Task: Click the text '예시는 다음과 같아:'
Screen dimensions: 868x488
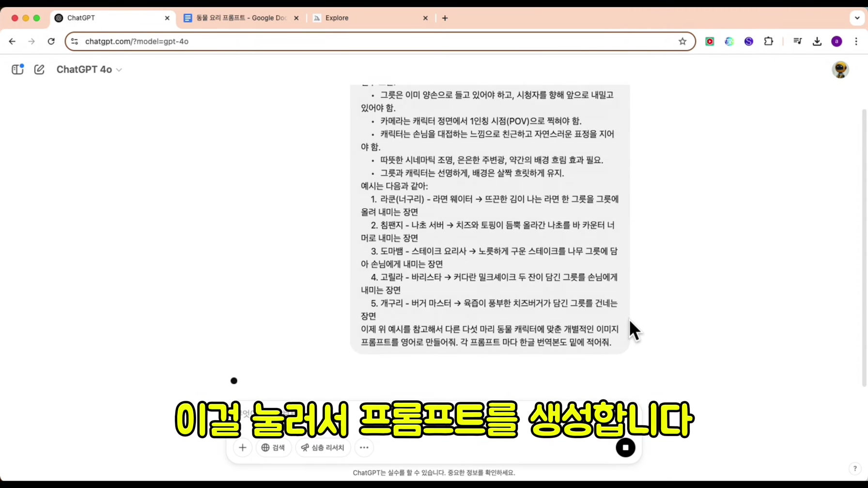Action: click(x=394, y=186)
